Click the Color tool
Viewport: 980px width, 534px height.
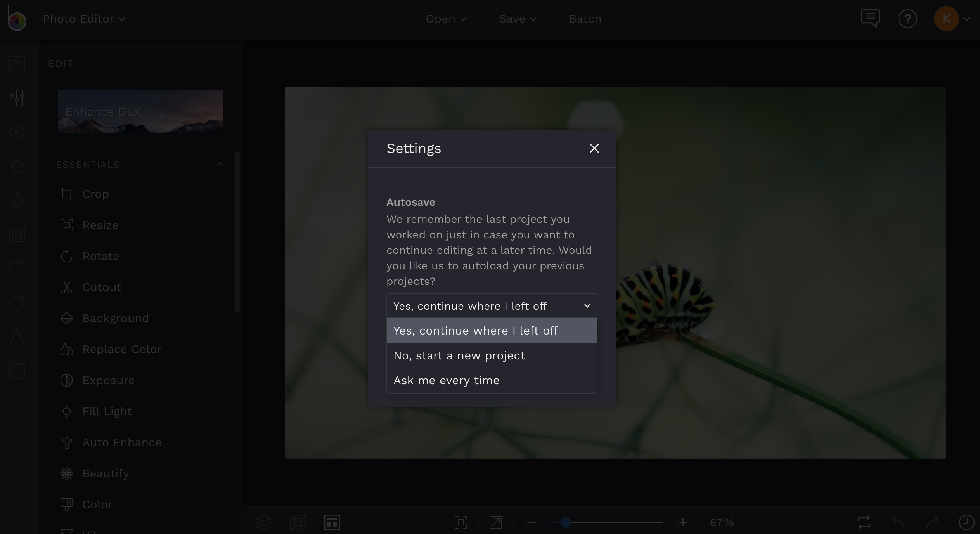pos(87,505)
